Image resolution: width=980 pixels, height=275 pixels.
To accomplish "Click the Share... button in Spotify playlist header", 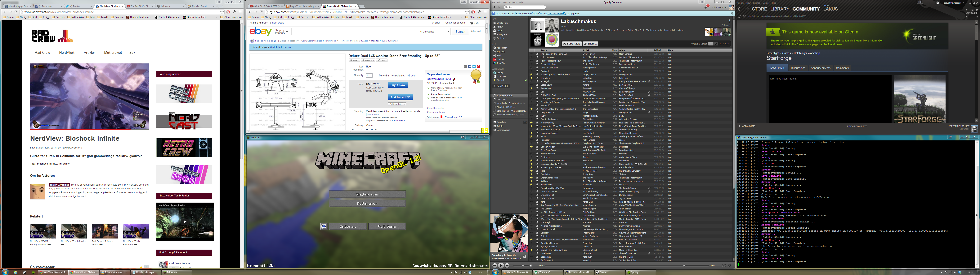I will coord(590,44).
